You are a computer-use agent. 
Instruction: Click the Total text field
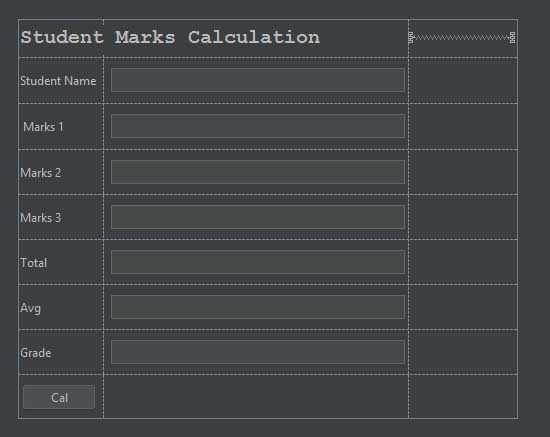258,262
